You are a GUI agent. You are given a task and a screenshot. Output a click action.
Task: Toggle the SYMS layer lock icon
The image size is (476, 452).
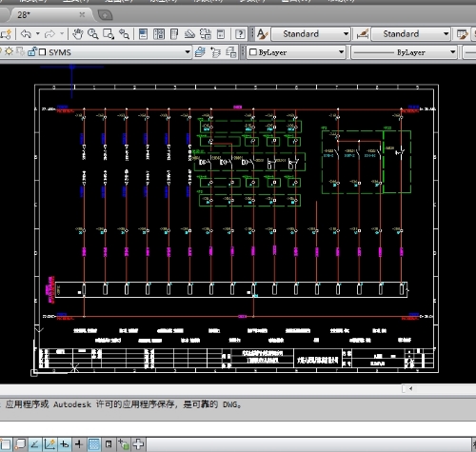pos(32,51)
